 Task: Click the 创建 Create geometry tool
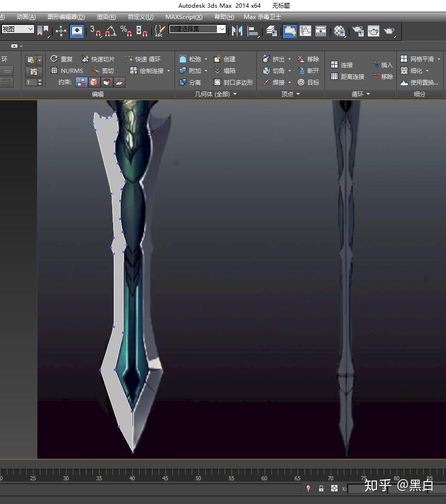225,59
